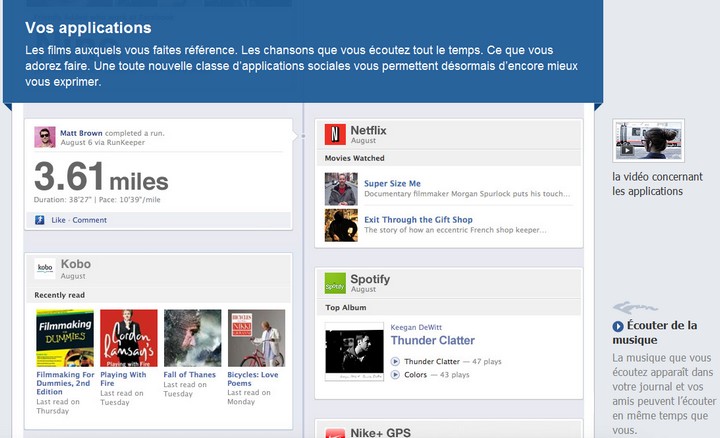Open the Super Size Me movie link
Viewport: 720px width, 438px height.
(x=392, y=183)
